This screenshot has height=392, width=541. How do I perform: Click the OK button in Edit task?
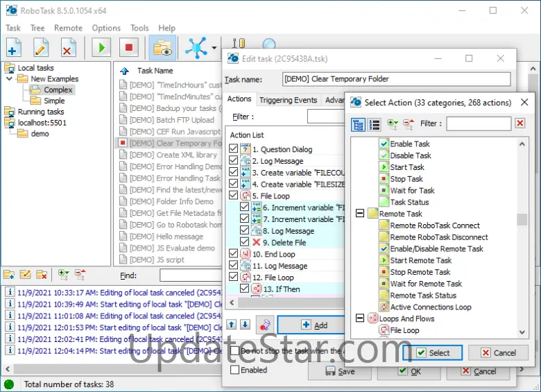(409, 371)
